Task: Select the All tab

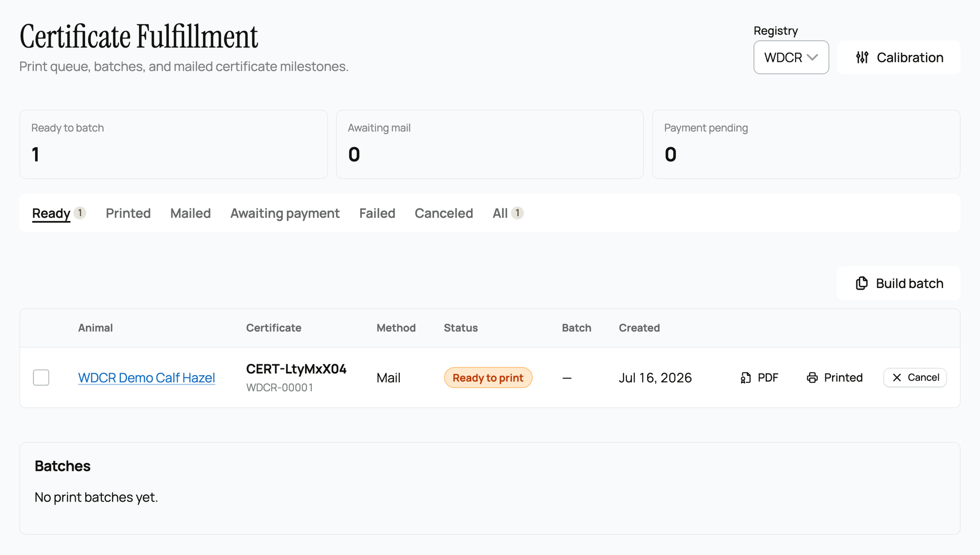Action: click(507, 213)
